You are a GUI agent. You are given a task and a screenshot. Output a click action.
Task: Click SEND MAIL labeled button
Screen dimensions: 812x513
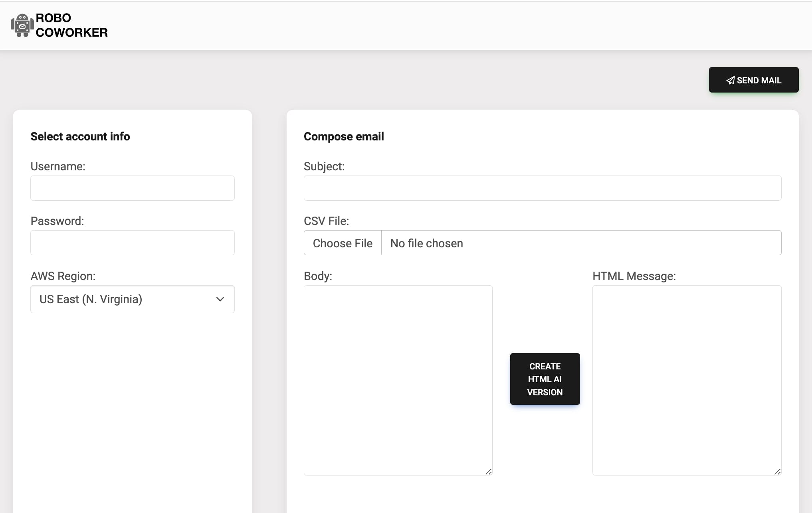coord(753,80)
